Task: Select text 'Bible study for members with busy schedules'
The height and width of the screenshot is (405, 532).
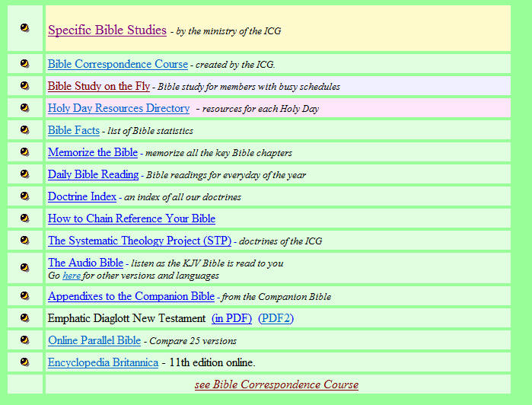Action: (x=249, y=87)
